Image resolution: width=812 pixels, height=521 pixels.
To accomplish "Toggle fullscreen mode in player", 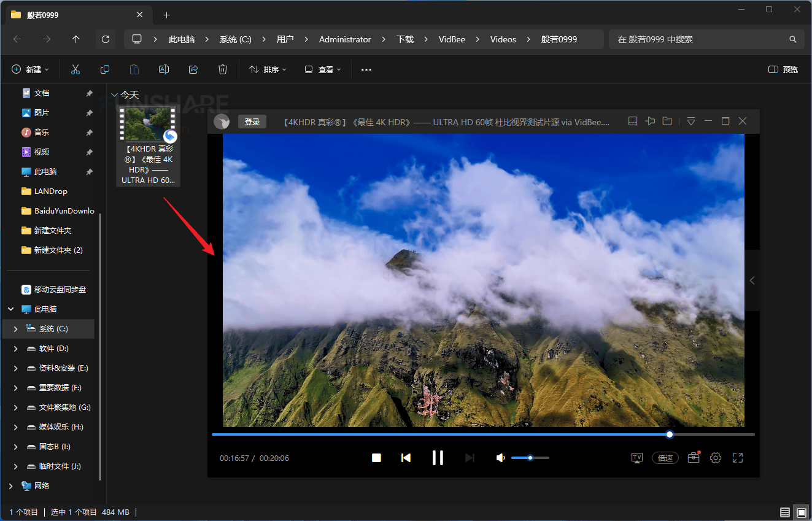I will 738,458.
